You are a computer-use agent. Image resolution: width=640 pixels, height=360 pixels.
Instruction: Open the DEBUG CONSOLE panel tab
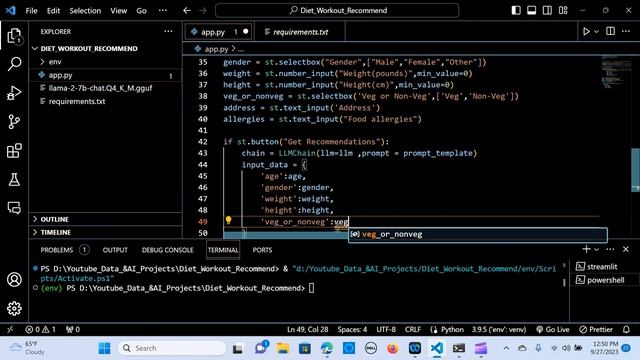point(167,250)
